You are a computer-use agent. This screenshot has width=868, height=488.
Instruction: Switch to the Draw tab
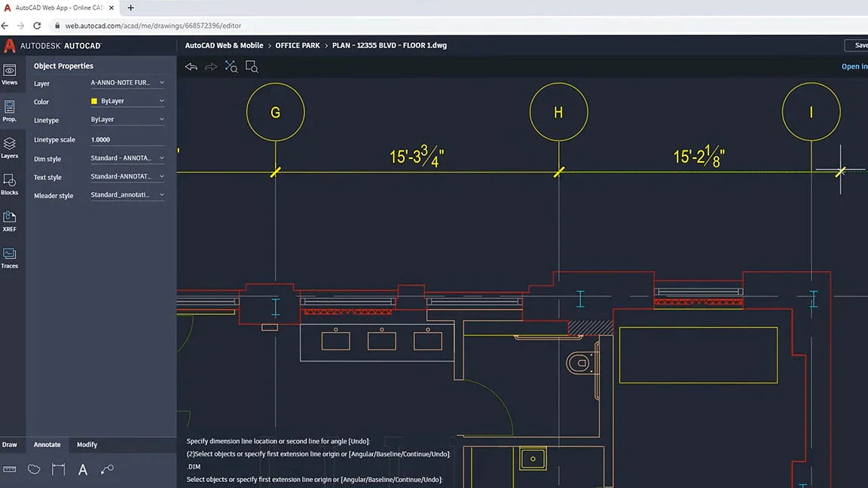9,444
